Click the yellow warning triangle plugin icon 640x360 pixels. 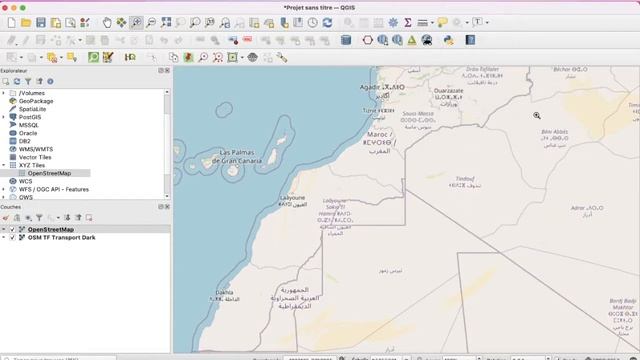412,40
